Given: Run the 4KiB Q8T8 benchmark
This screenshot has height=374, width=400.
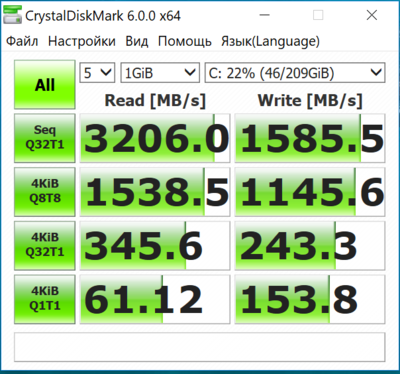Looking at the screenshot, I should tap(45, 192).
